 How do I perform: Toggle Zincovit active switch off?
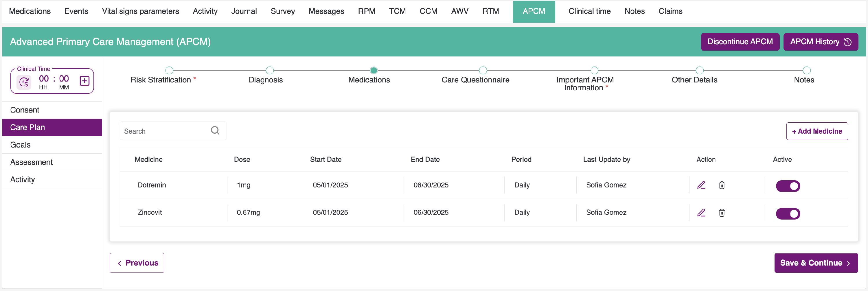click(x=788, y=213)
